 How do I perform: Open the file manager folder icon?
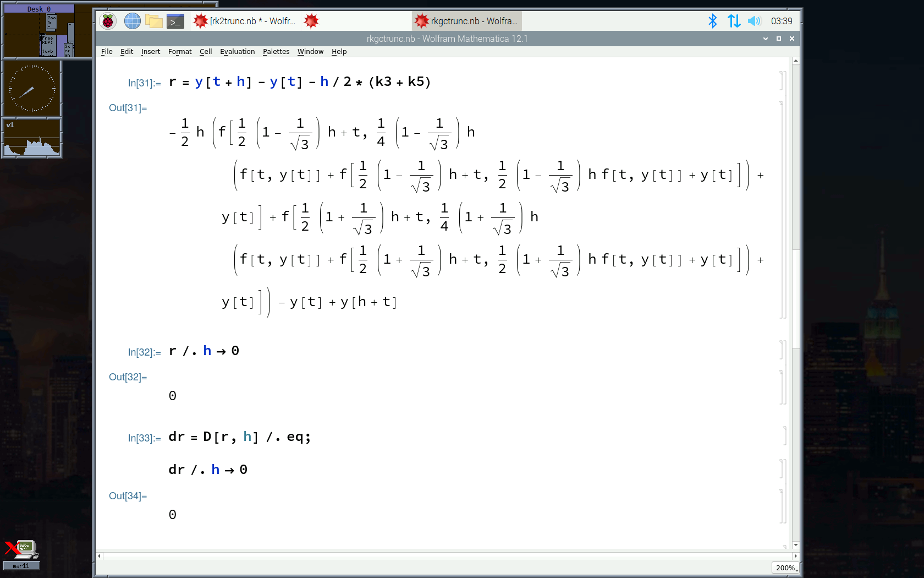pyautogui.click(x=153, y=21)
